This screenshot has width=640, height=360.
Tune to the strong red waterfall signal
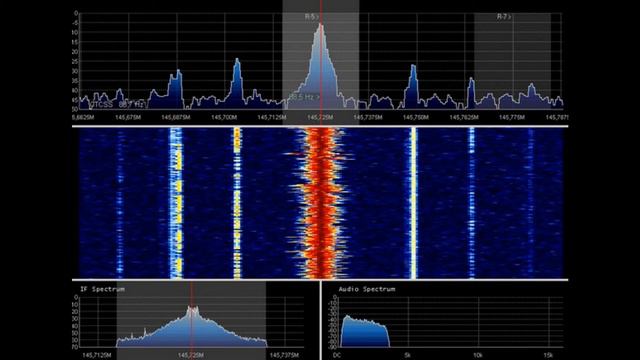(322, 203)
